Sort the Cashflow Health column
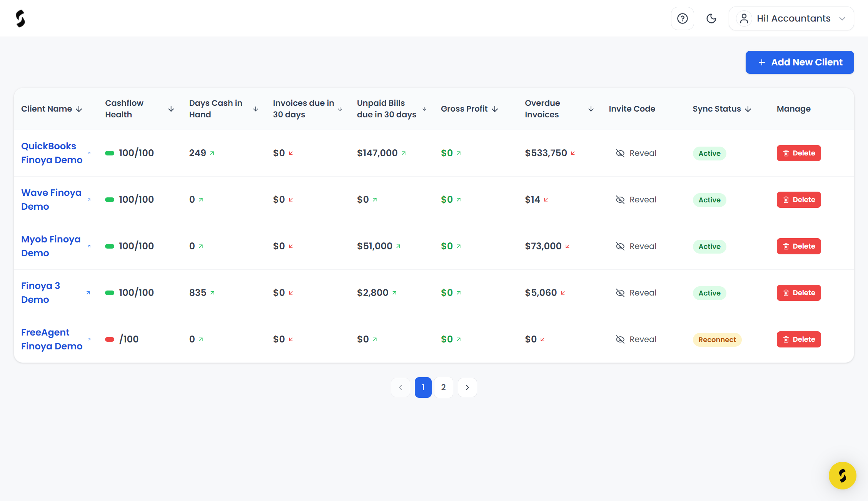The width and height of the screenshot is (868, 501). pos(171,109)
